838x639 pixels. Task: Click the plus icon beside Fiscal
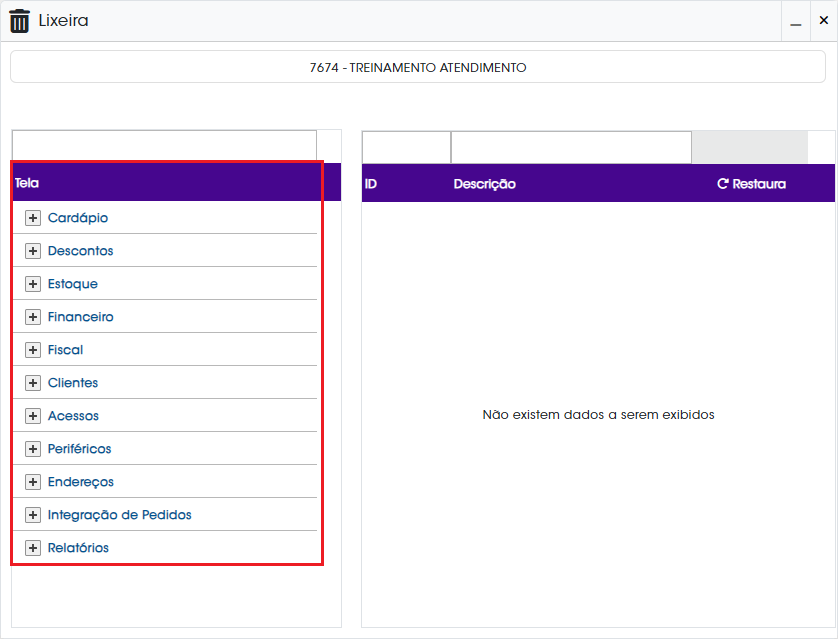click(33, 350)
